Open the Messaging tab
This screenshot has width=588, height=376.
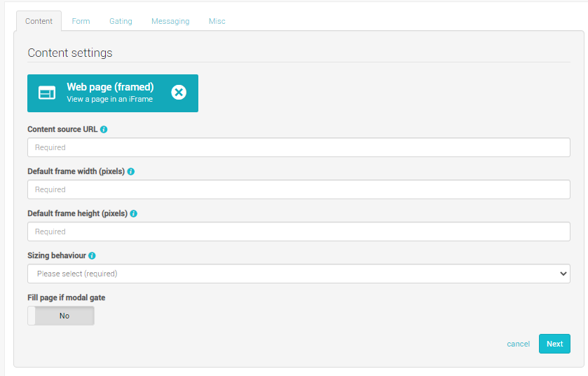[x=170, y=21]
